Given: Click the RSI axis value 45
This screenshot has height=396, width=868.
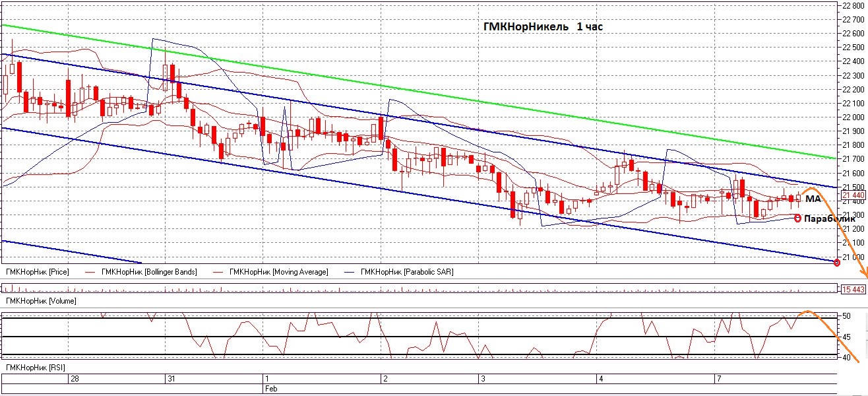Looking at the screenshot, I should 846,337.
